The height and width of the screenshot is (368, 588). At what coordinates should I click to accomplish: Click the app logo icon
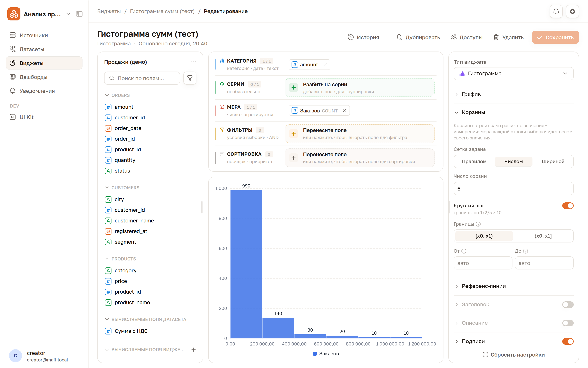pos(14,14)
